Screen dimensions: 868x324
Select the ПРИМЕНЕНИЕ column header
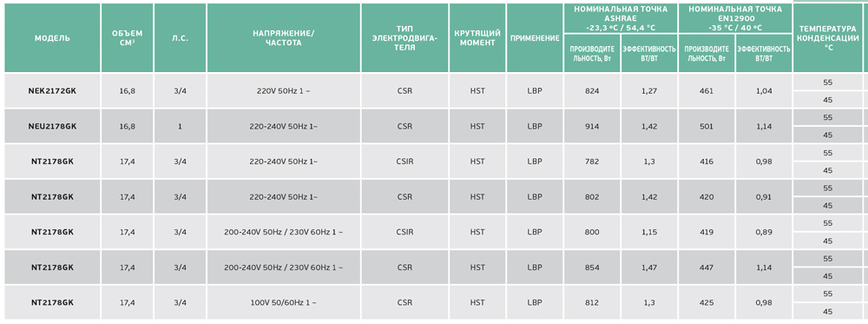[x=535, y=38]
